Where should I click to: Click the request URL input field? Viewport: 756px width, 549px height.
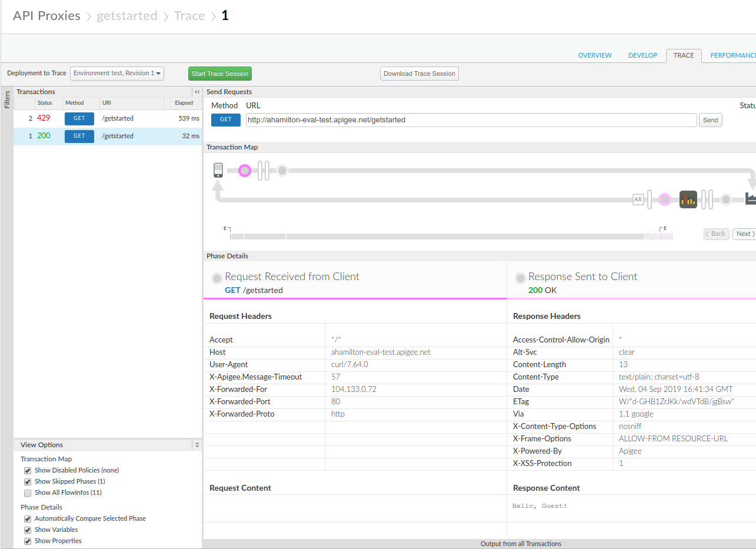click(471, 120)
